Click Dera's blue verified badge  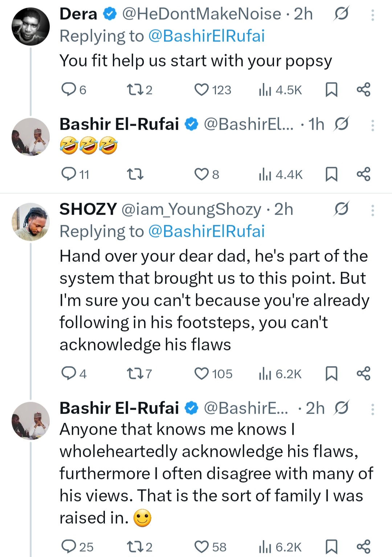pyautogui.click(x=108, y=14)
